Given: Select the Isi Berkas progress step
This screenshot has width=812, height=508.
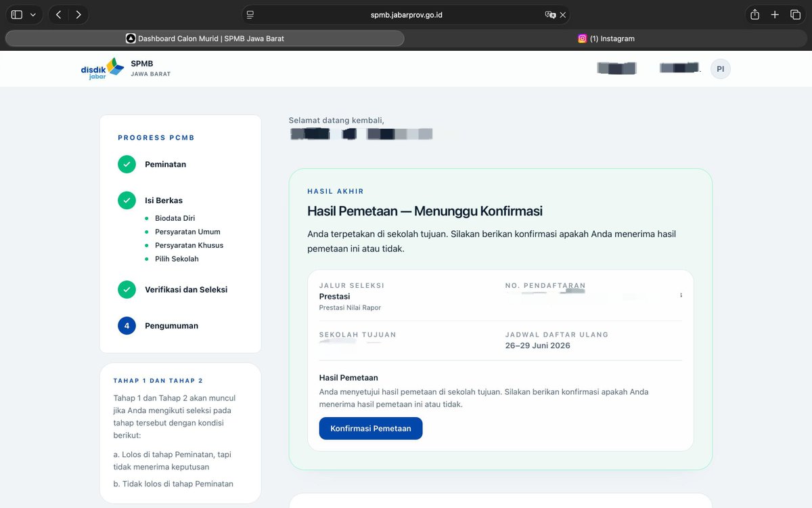Looking at the screenshot, I should tap(164, 200).
